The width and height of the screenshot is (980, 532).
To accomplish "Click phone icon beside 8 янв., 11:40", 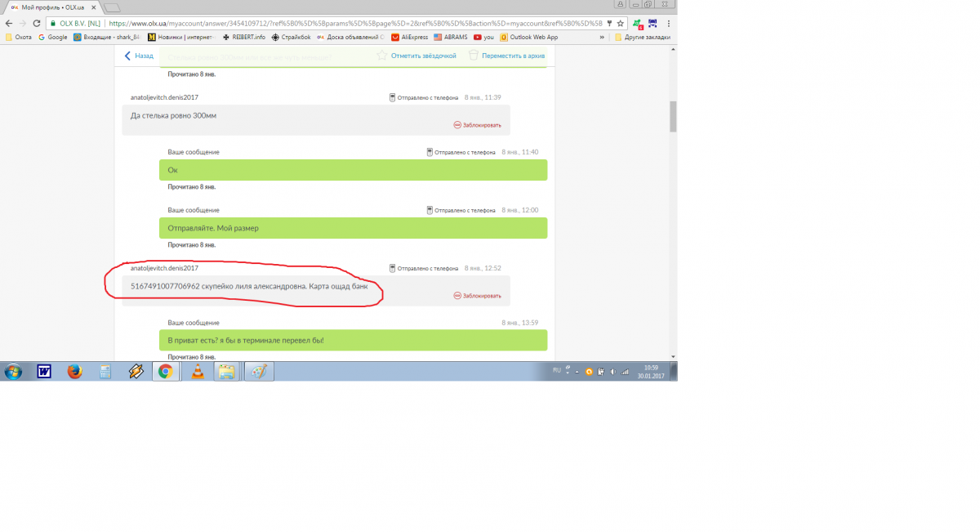I will coord(430,152).
